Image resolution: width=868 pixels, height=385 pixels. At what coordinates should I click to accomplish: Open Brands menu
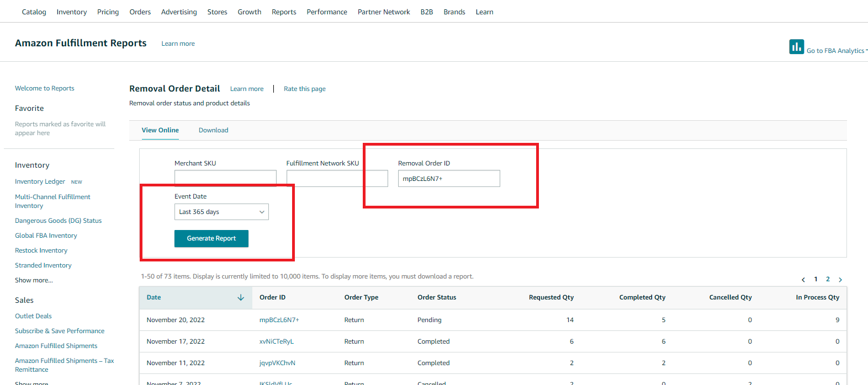pos(454,12)
